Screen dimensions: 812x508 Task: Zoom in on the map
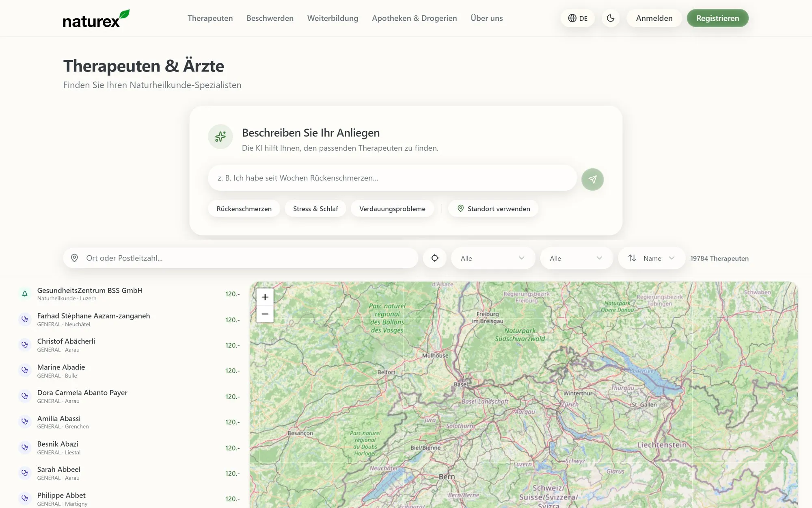(x=265, y=297)
